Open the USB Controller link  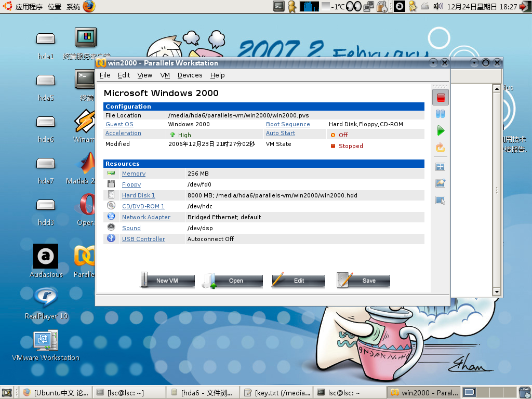click(x=143, y=239)
